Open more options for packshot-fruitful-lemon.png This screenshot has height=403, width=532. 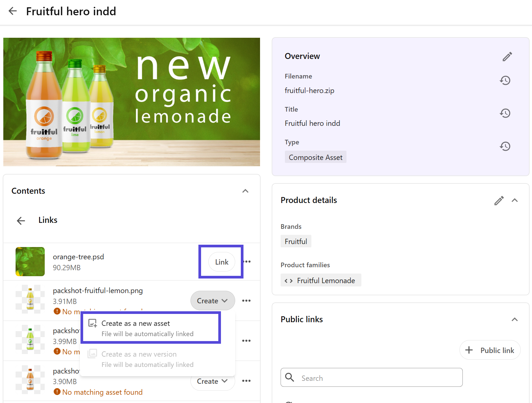coord(246,301)
